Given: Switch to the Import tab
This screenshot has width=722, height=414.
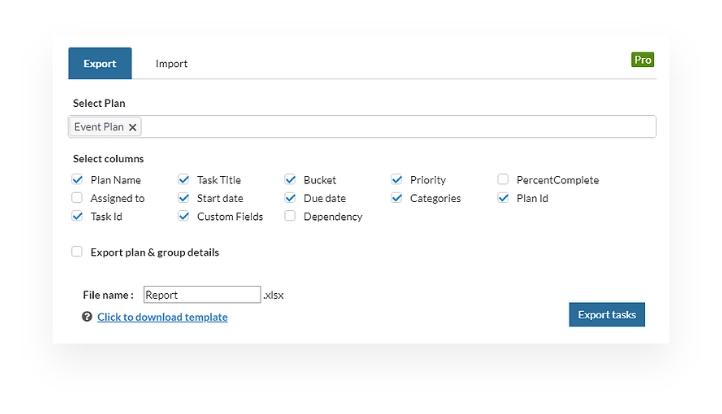Looking at the screenshot, I should coord(171,64).
